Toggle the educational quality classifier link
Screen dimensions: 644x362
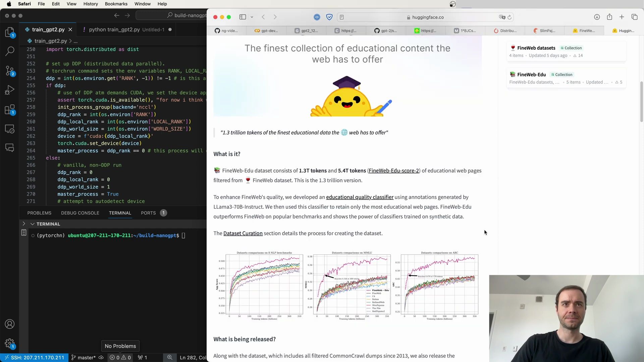click(x=360, y=197)
